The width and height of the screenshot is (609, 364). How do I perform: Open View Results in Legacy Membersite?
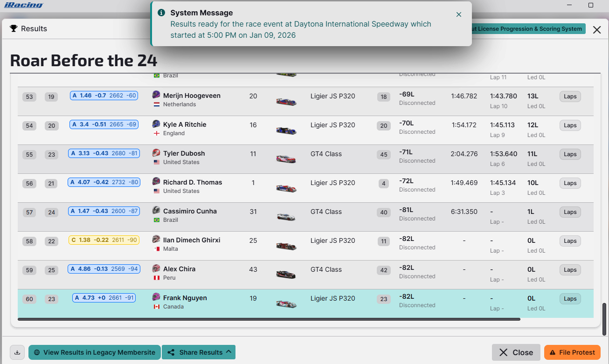95,352
